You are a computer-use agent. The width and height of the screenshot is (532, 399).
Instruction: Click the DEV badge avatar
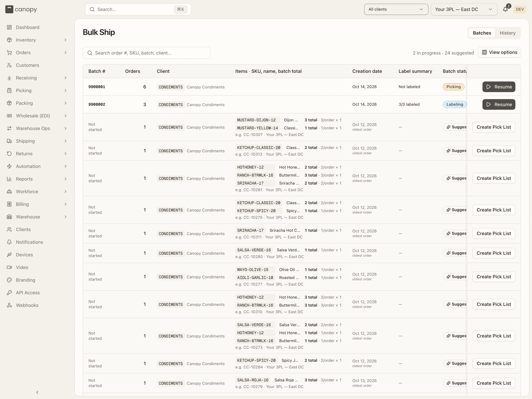[520, 9]
